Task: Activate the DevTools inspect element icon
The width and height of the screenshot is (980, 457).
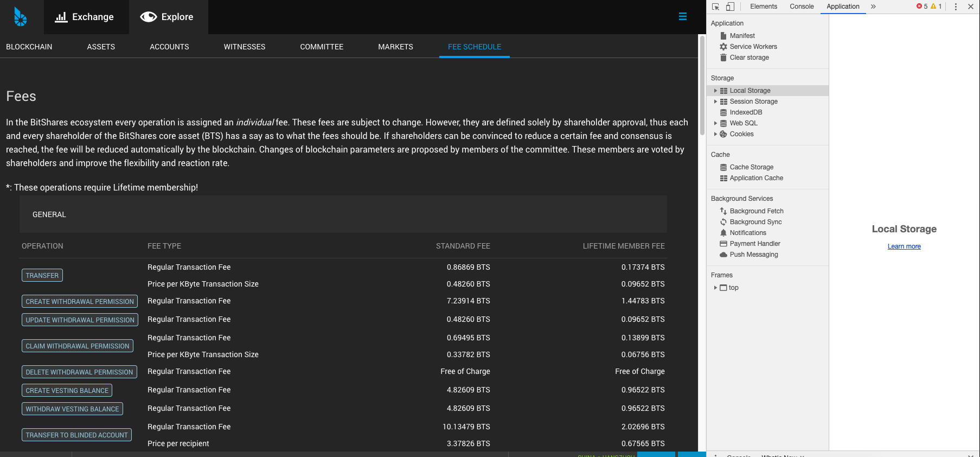Action: [x=716, y=7]
